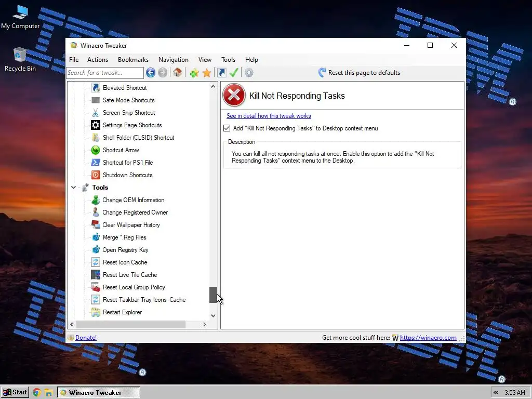This screenshot has height=399, width=532.
Task: Click the Donate! link
Action: pyautogui.click(x=86, y=338)
